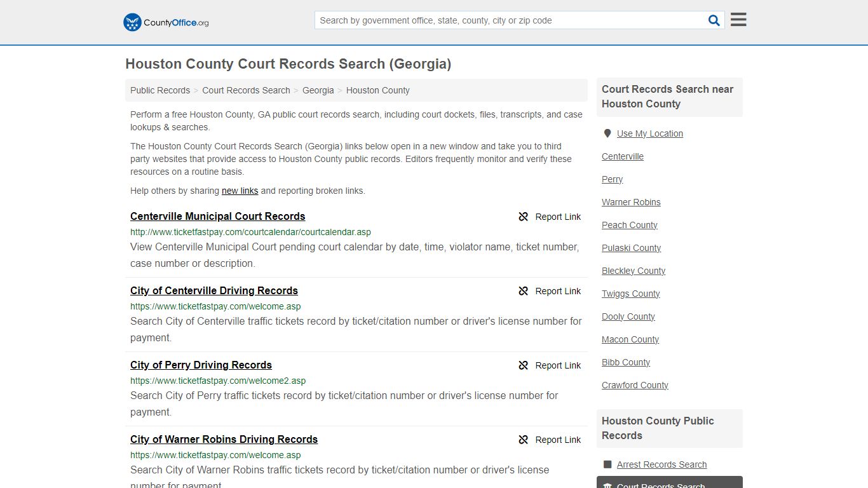
Task: Open the CountyOffice.org logo homepage
Action: pos(166,22)
